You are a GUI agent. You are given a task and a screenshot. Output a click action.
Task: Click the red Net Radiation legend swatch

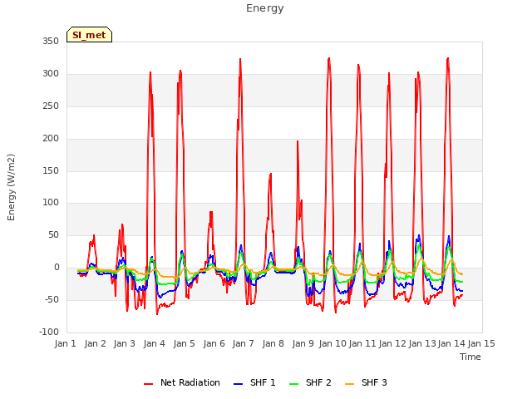click(148, 384)
